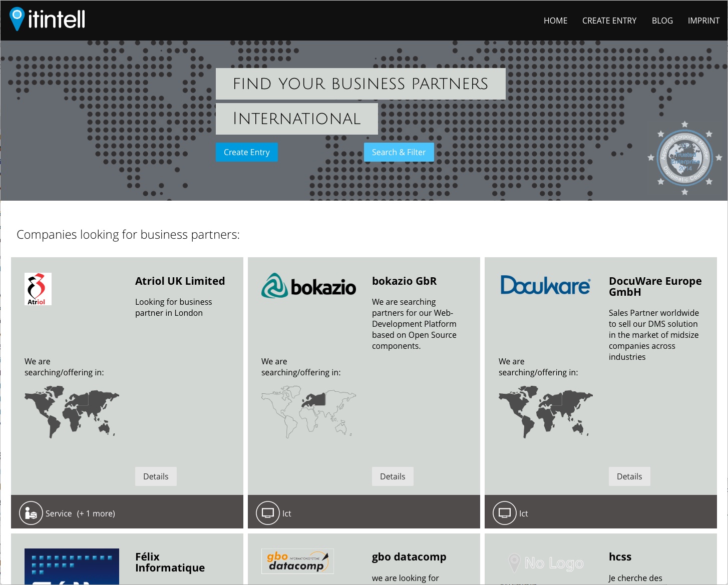The image size is (728, 585).
Task: Open Search & Filter
Action: click(x=399, y=152)
